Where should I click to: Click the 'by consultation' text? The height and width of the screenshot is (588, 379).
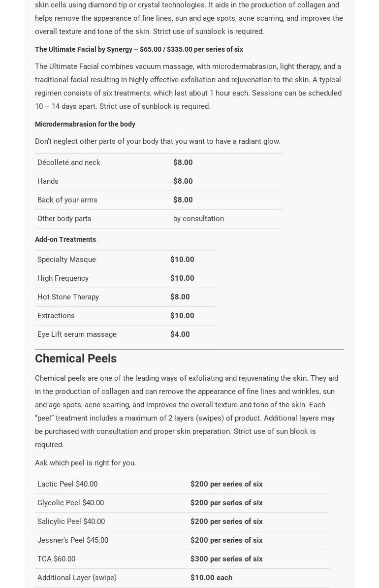click(198, 219)
